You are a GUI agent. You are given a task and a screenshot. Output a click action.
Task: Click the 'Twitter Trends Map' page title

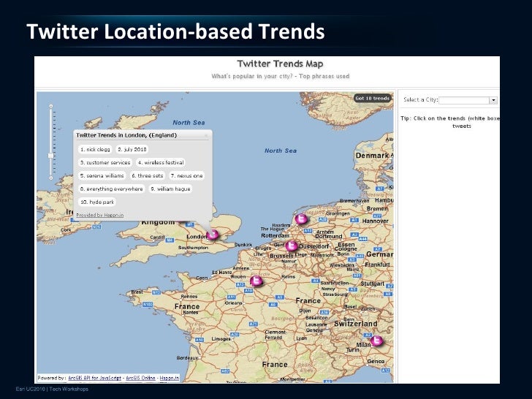(281, 64)
